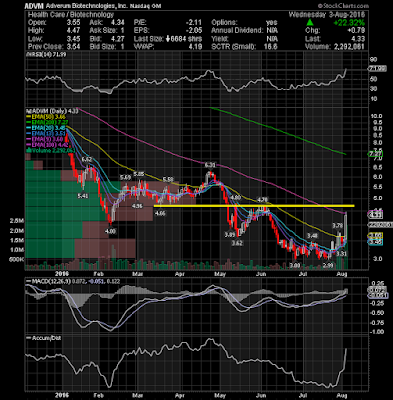Click the 6.31 peak price annotation
The width and height of the screenshot is (393, 400).
click(x=210, y=165)
